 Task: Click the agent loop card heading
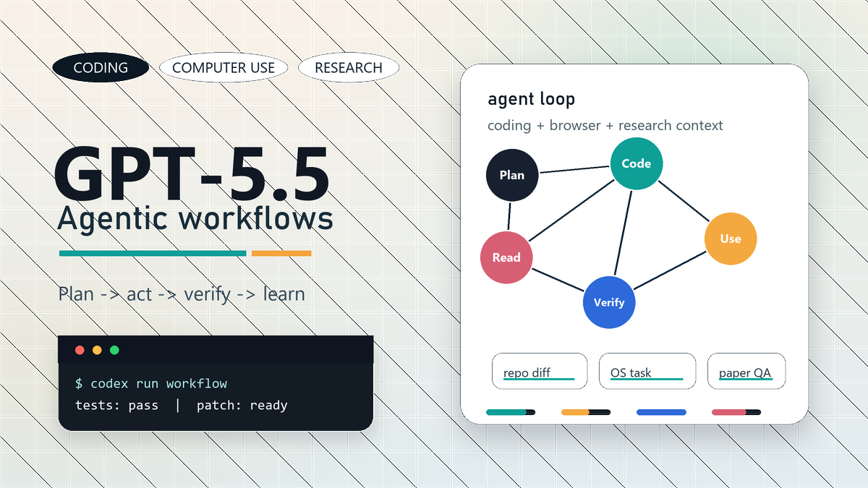(x=531, y=99)
